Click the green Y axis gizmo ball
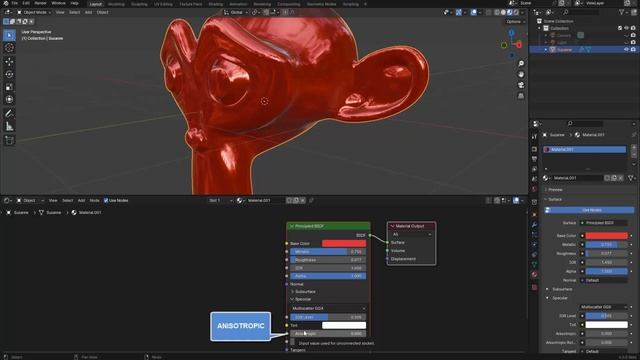Viewport: 640px width, 360px height. point(504,45)
